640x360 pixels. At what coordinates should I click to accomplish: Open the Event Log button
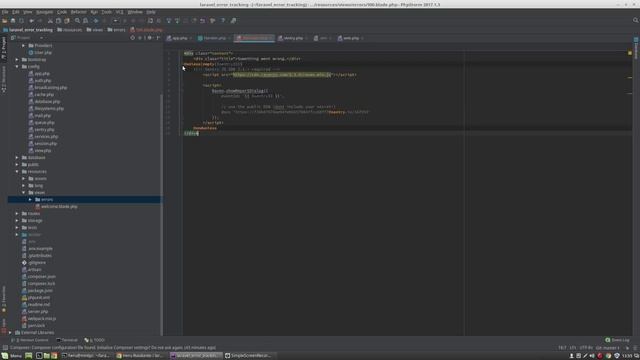pyautogui.click(x=618, y=340)
